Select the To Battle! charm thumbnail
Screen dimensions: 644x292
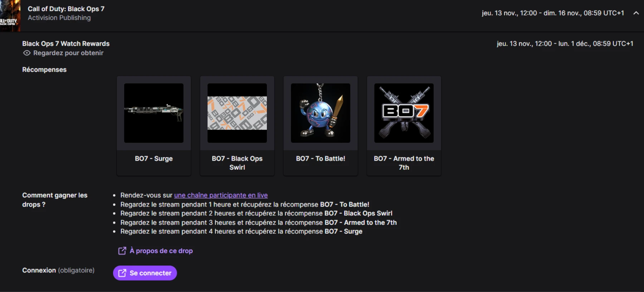pos(321,113)
